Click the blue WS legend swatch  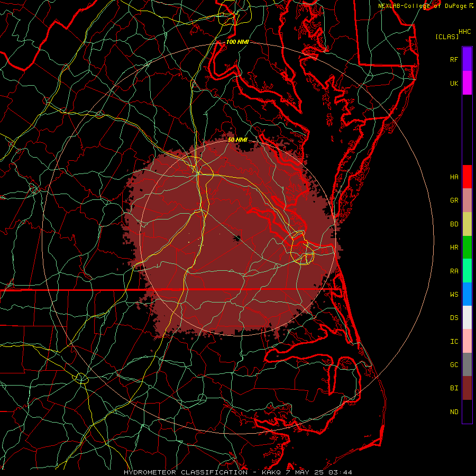pos(467,294)
